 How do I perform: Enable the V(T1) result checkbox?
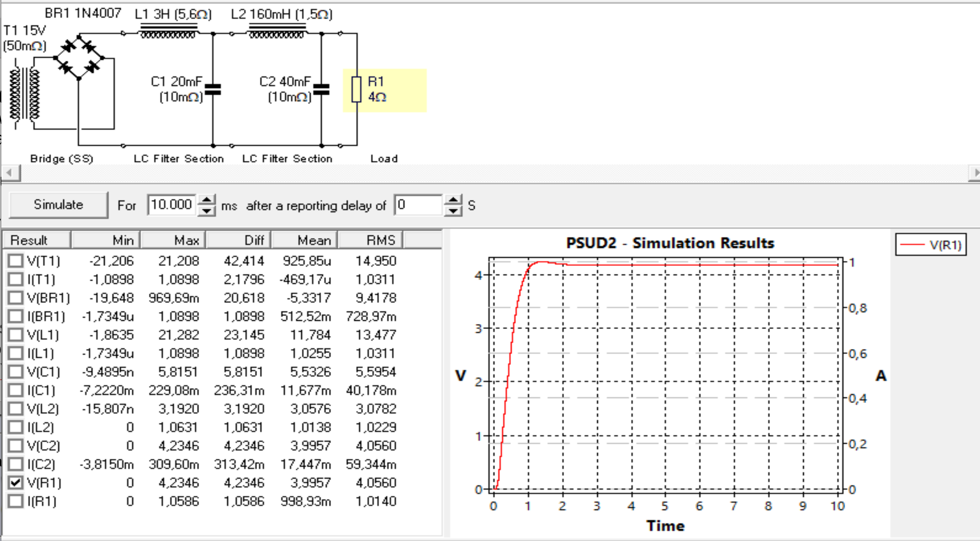(x=16, y=261)
